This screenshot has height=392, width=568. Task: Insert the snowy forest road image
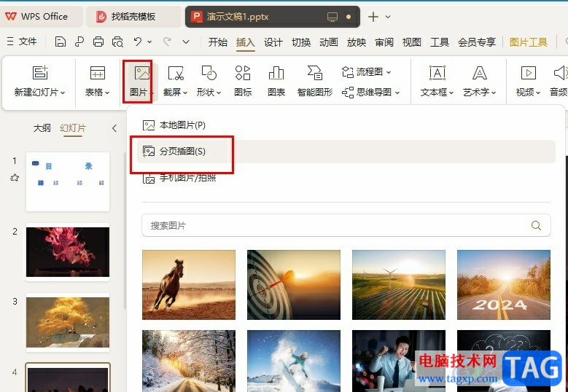[x=189, y=361]
